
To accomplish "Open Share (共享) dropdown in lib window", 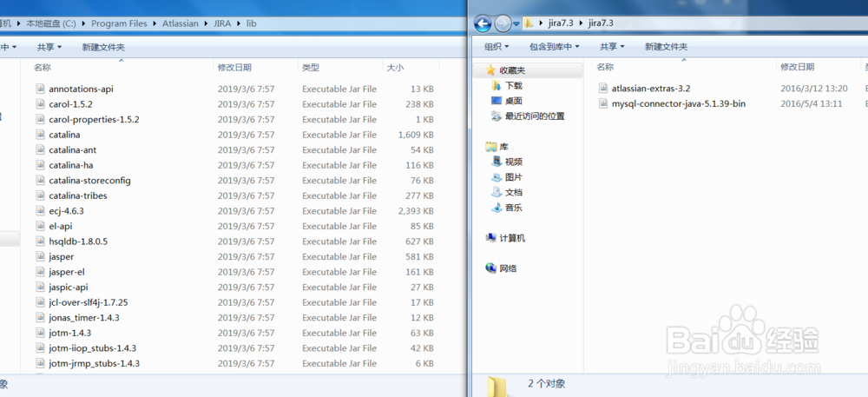I will point(49,48).
